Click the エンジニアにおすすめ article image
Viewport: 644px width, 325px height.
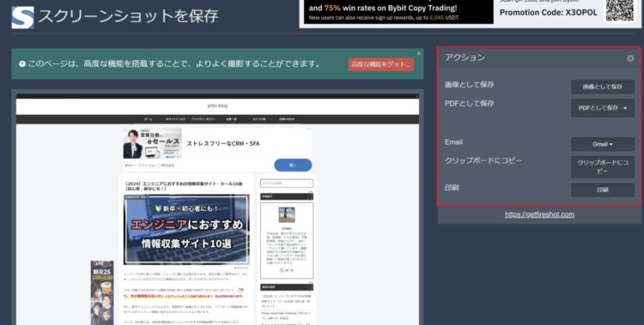point(186,229)
